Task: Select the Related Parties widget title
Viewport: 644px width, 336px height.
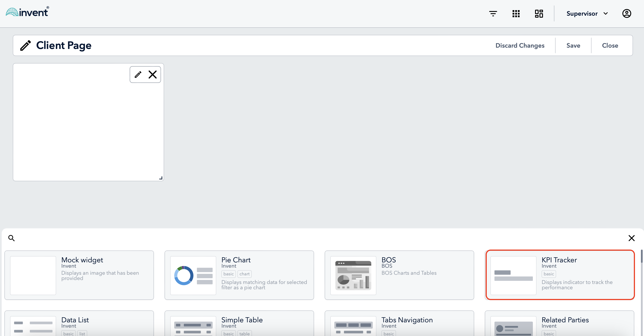Action: click(x=565, y=320)
